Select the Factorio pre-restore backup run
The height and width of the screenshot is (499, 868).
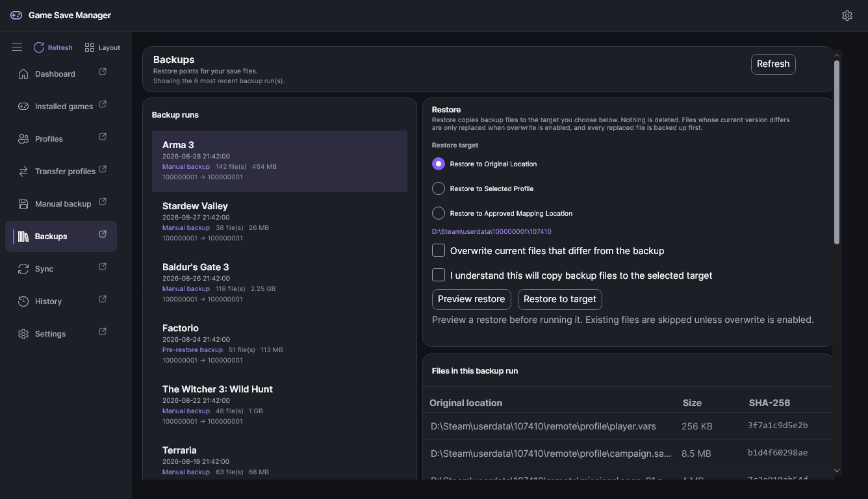click(279, 344)
